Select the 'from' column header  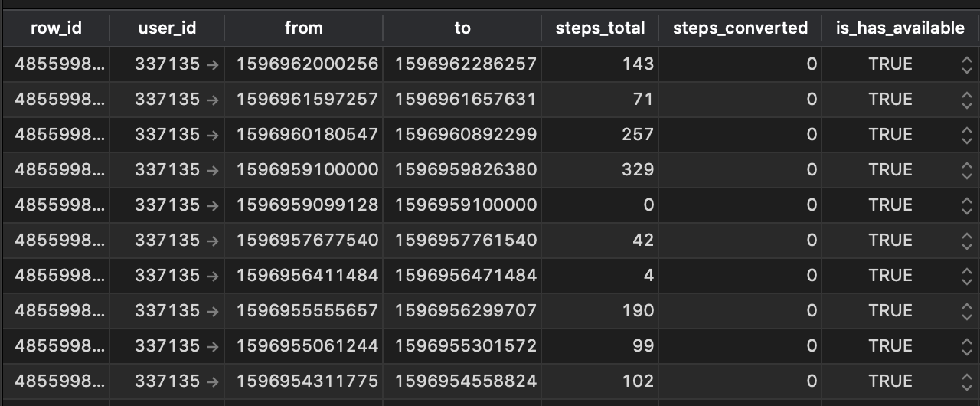pos(303,28)
